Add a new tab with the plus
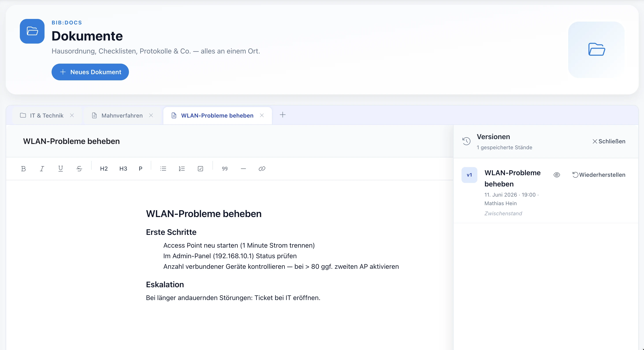 pyautogui.click(x=283, y=115)
